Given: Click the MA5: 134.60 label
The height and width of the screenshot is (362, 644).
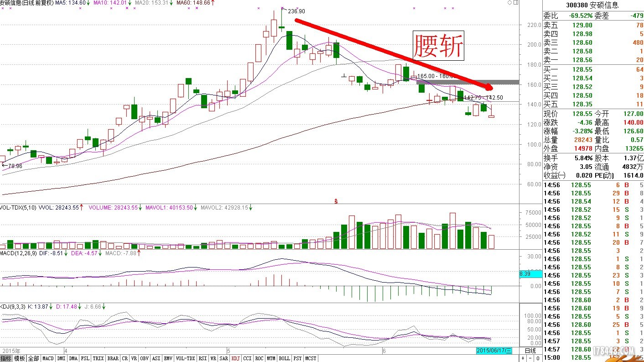Looking at the screenshot, I should point(70,3).
